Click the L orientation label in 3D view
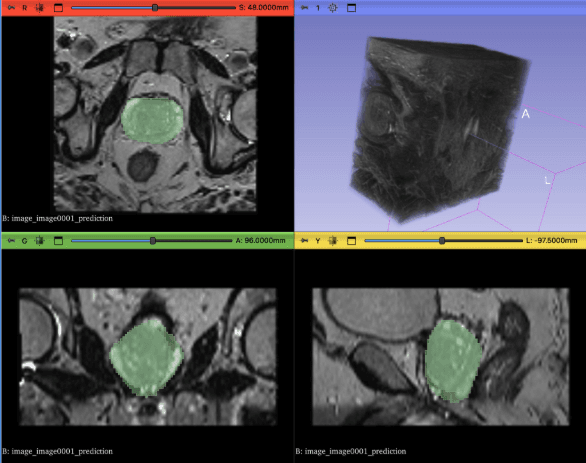The image size is (586, 463). coord(548,181)
